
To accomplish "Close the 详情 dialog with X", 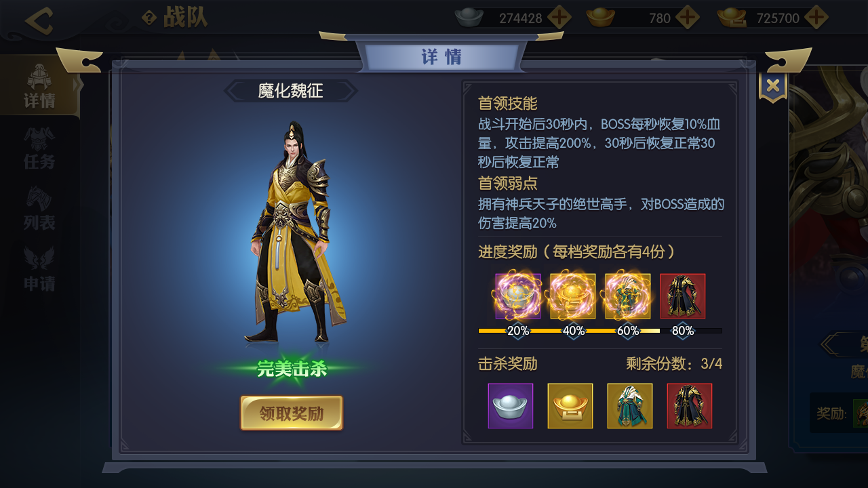I will [x=773, y=86].
